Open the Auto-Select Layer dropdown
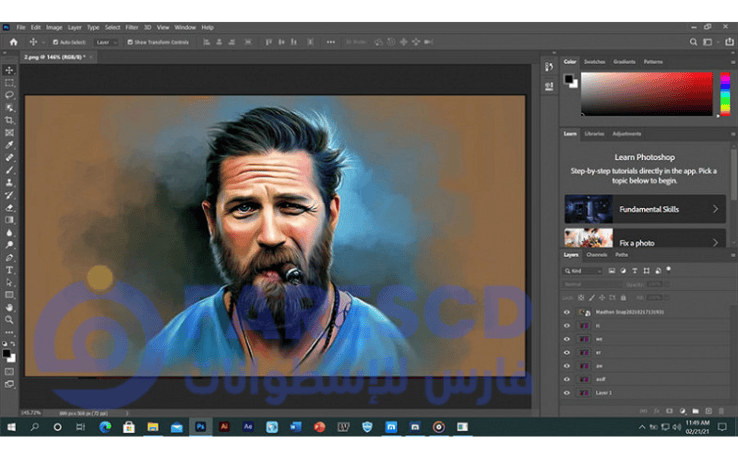The height and width of the screenshot is (458, 738). (x=106, y=42)
